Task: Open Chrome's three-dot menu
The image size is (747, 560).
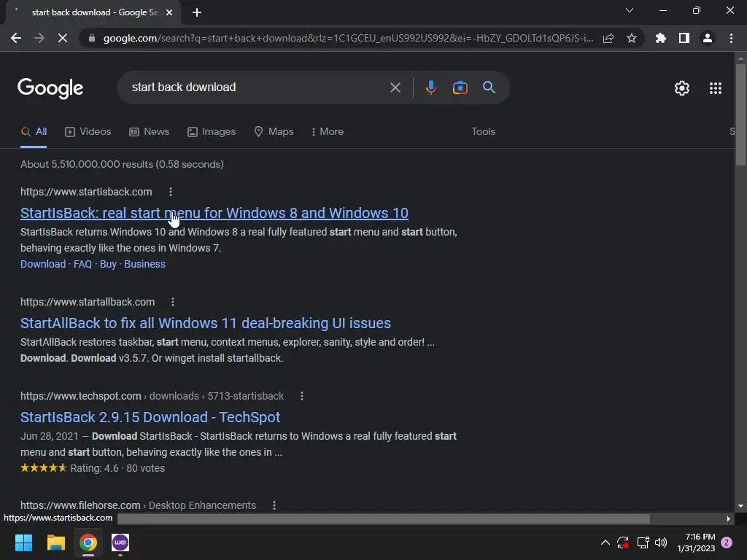Action: [731, 38]
